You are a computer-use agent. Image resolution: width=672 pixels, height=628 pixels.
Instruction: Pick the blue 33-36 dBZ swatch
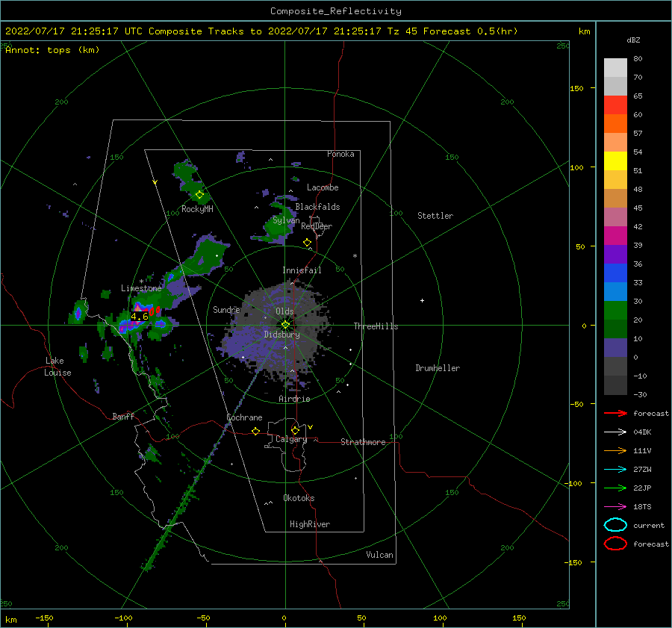615,273
